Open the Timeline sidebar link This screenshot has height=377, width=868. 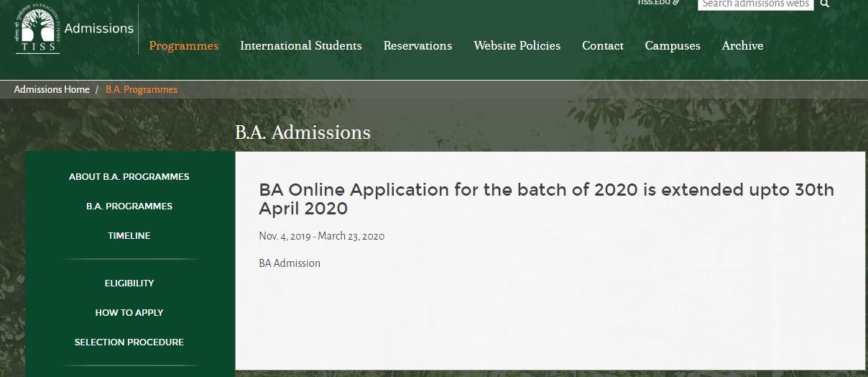[129, 236]
